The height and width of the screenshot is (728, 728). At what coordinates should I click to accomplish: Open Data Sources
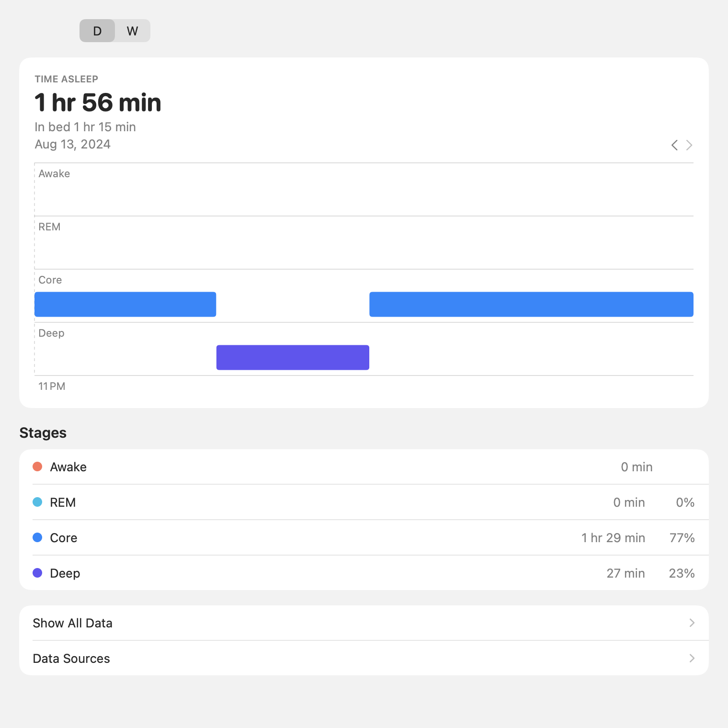pos(364,659)
